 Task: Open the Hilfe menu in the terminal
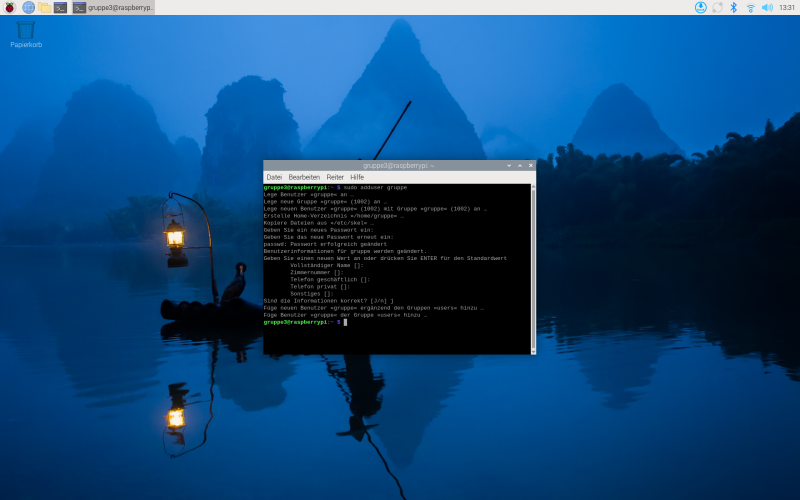[357, 177]
